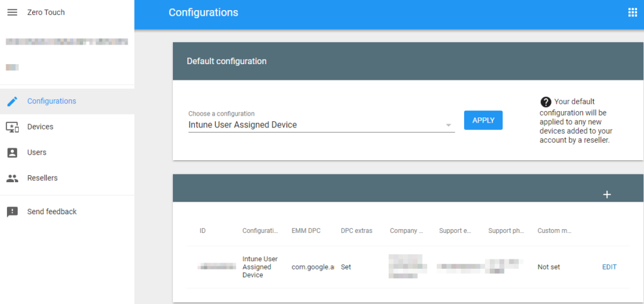Go to Devices in the sidebar
Screen dimensions: 644x304
pyautogui.click(x=40, y=127)
